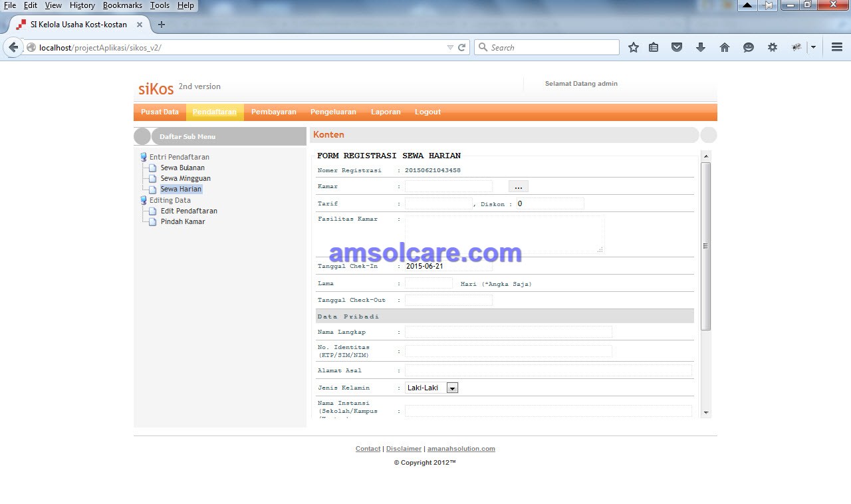The height and width of the screenshot is (504, 851).
Task: Go to the browser home icon
Action: (x=725, y=47)
